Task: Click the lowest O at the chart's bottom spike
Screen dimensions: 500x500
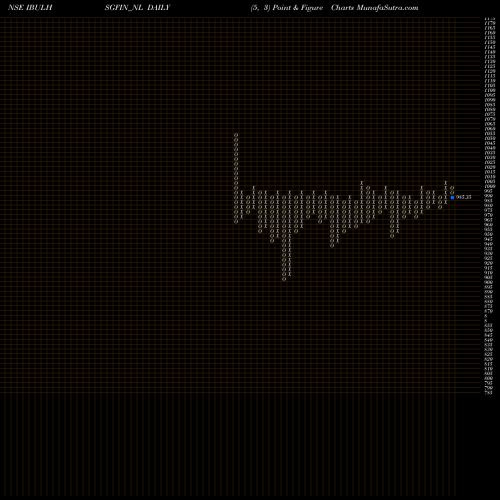Action: click(x=284, y=279)
